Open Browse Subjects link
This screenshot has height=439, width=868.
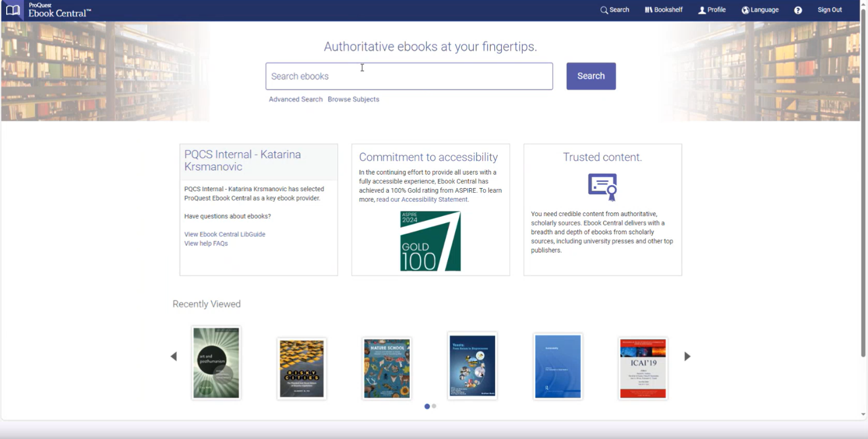tap(354, 99)
